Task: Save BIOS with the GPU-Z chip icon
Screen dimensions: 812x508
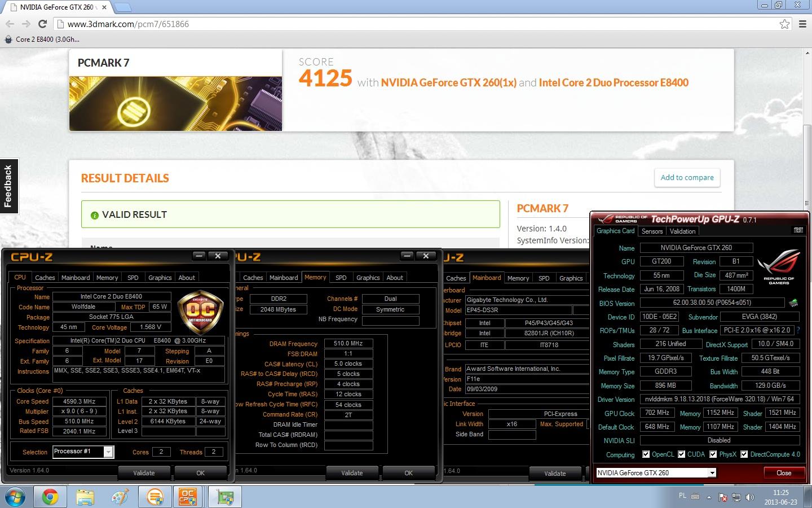Action: pos(793,303)
